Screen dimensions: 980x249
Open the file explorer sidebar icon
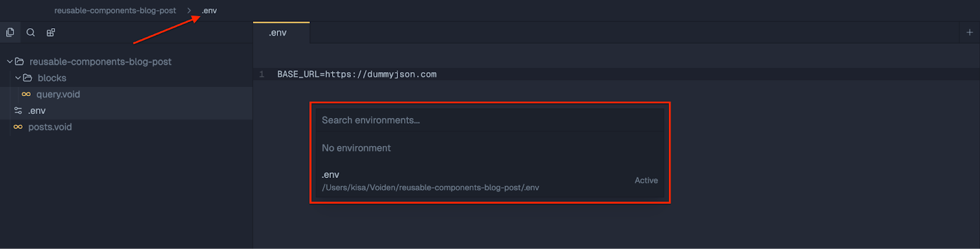[x=10, y=32]
